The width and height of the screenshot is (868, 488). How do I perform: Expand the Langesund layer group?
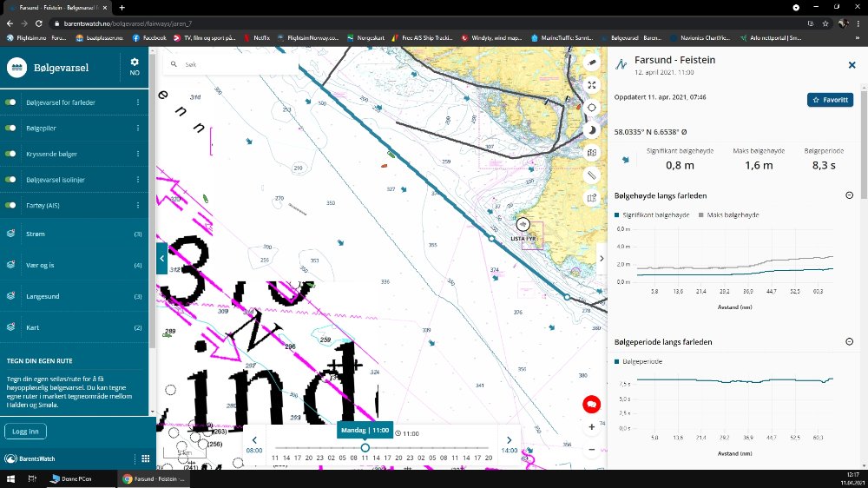point(74,296)
